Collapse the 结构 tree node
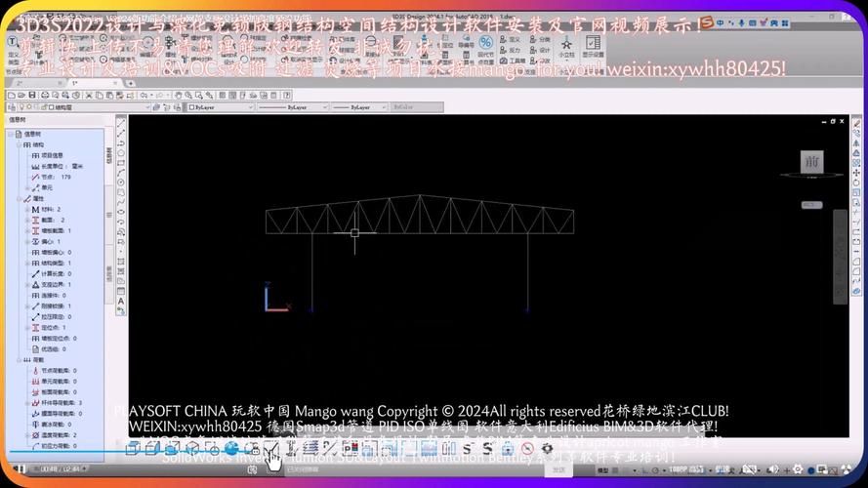868x488 pixels. (x=21, y=142)
